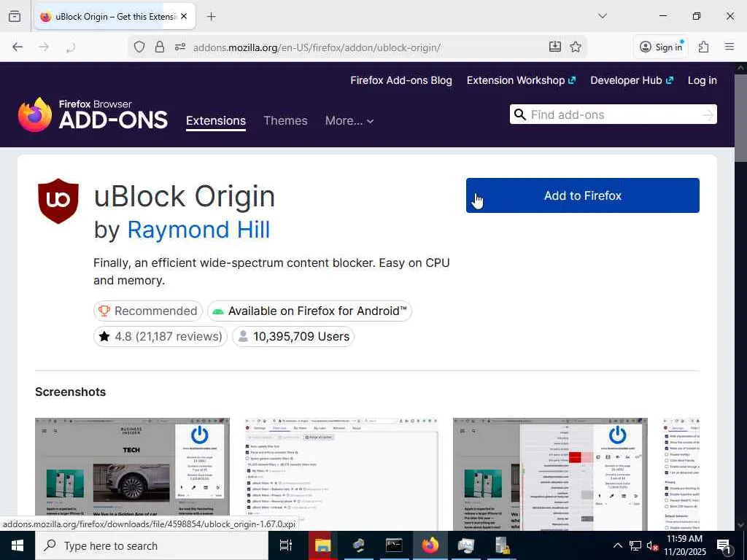This screenshot has height=560, width=747.
Task: Open Available on Firefox for Android badge
Action: (x=309, y=311)
